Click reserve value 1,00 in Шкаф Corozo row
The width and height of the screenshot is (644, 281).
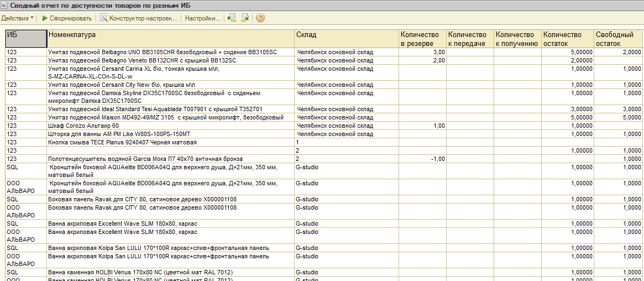coord(423,126)
